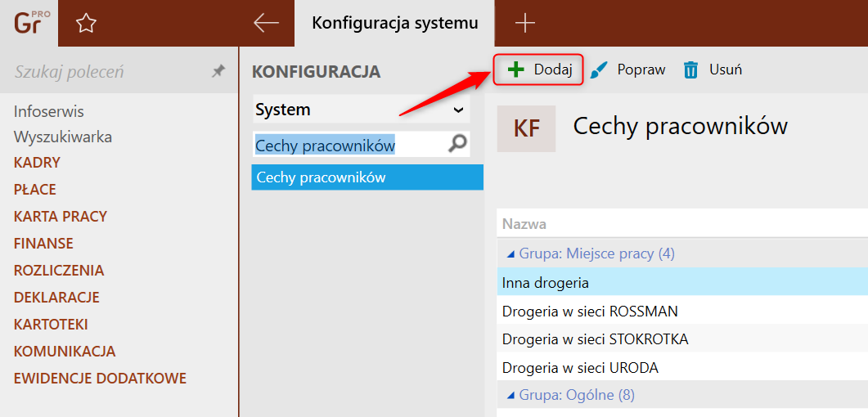Open the Wyszukiwarka link
868x417 pixels.
(x=63, y=137)
